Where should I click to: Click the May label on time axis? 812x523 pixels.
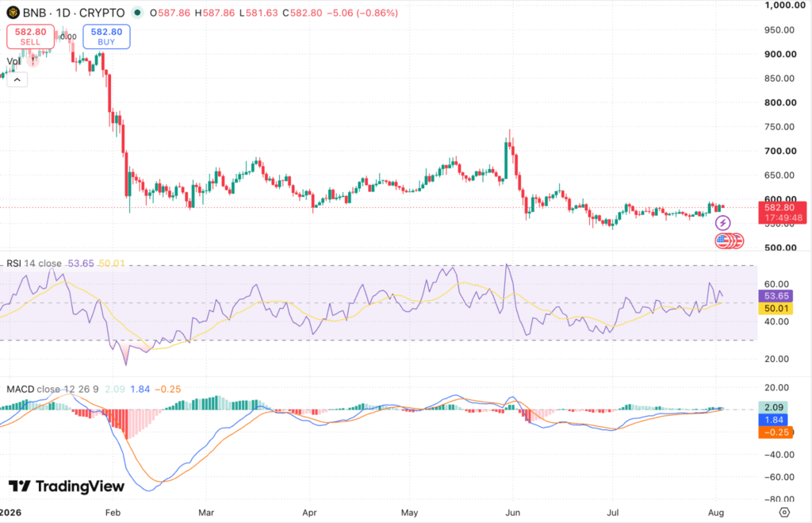(x=409, y=513)
